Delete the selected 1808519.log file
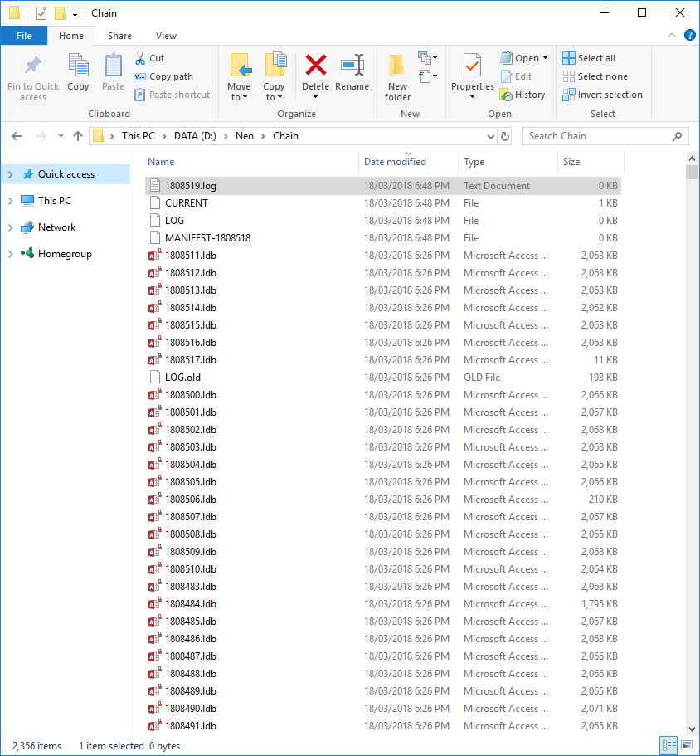Image resolution: width=700 pixels, height=756 pixels. pos(316,75)
